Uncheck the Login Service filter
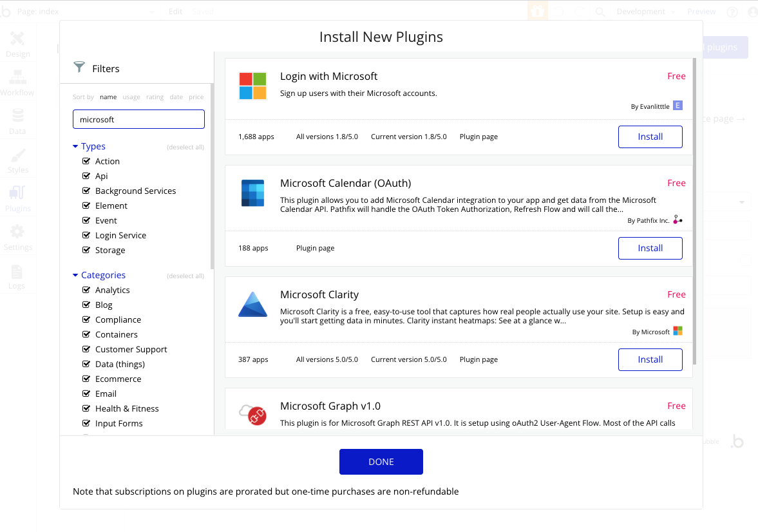This screenshot has height=532, width=758. 86,235
